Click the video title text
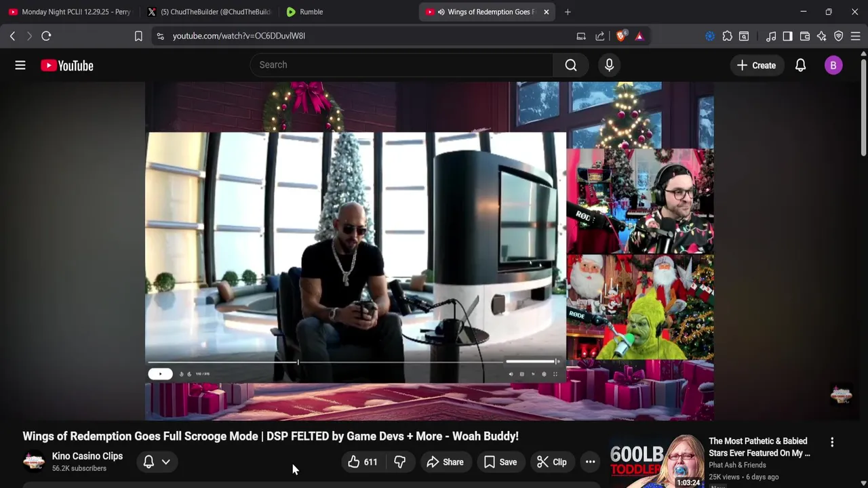 (x=271, y=436)
